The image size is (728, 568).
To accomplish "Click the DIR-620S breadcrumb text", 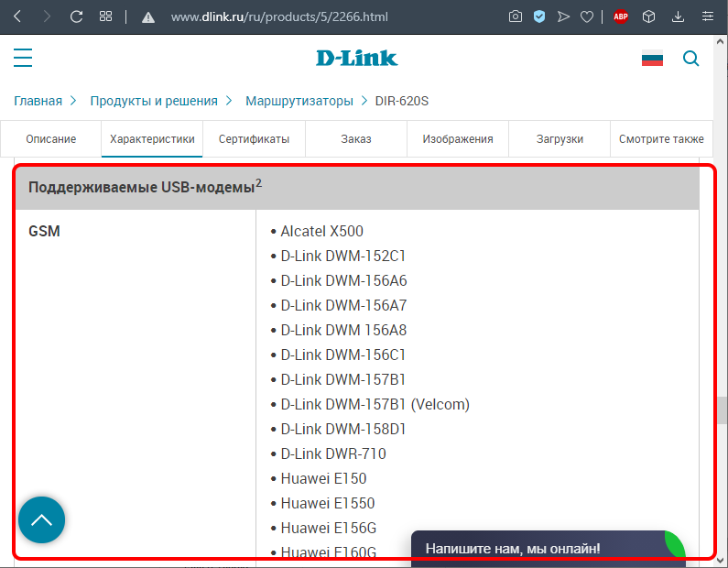I will click(x=402, y=101).
